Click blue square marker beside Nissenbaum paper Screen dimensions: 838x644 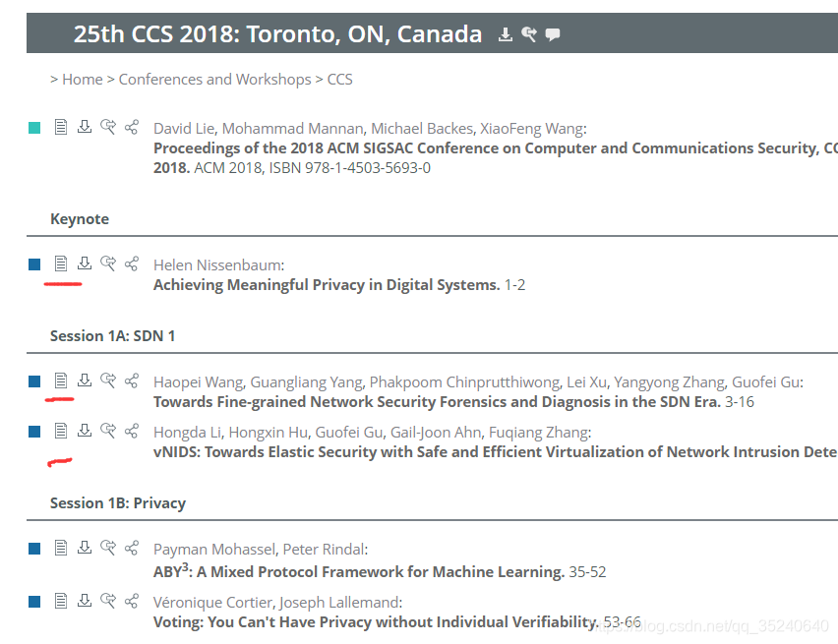coord(34,264)
